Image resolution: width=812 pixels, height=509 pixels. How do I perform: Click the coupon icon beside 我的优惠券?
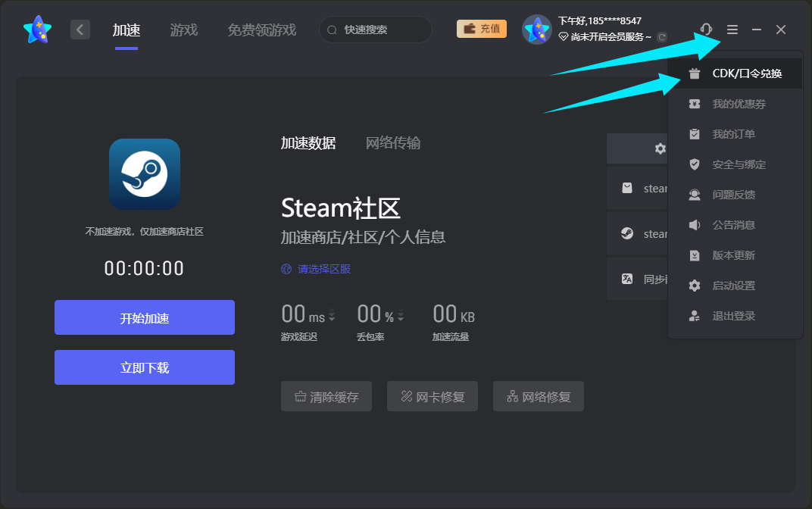click(695, 104)
